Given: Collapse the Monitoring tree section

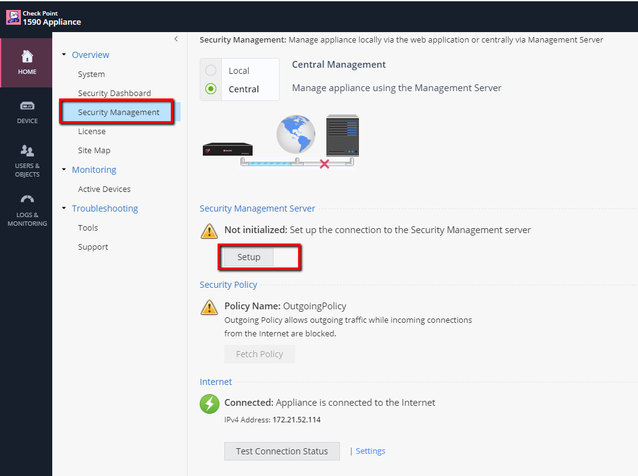Looking at the screenshot, I should point(65,170).
